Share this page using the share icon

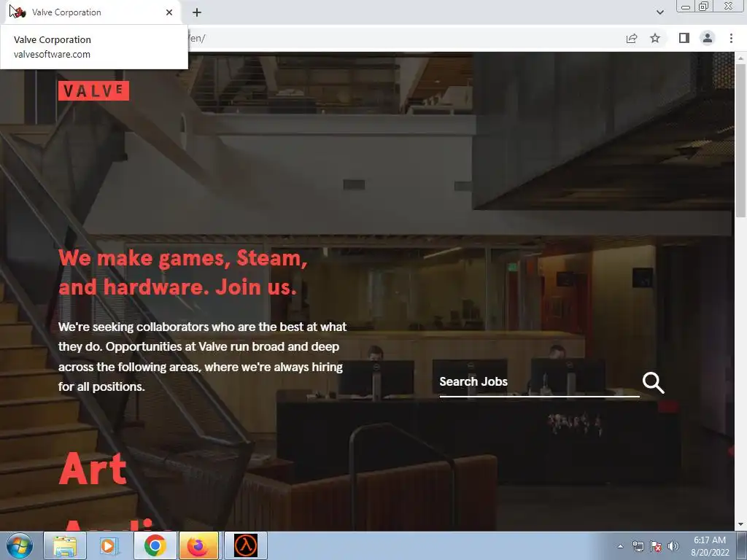click(x=632, y=38)
